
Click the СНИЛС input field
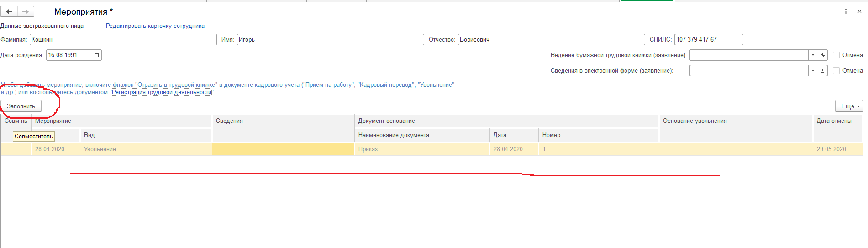(708, 40)
